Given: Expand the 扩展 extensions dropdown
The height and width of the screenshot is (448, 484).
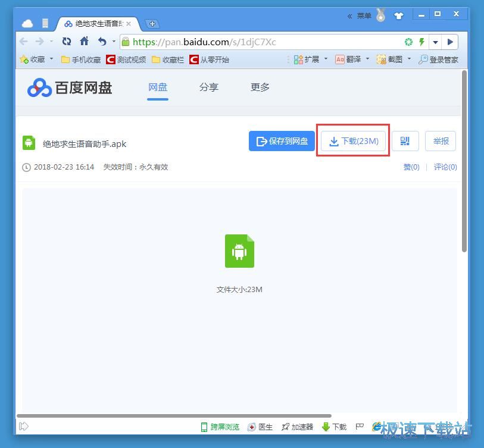Looking at the screenshot, I should (x=326, y=59).
